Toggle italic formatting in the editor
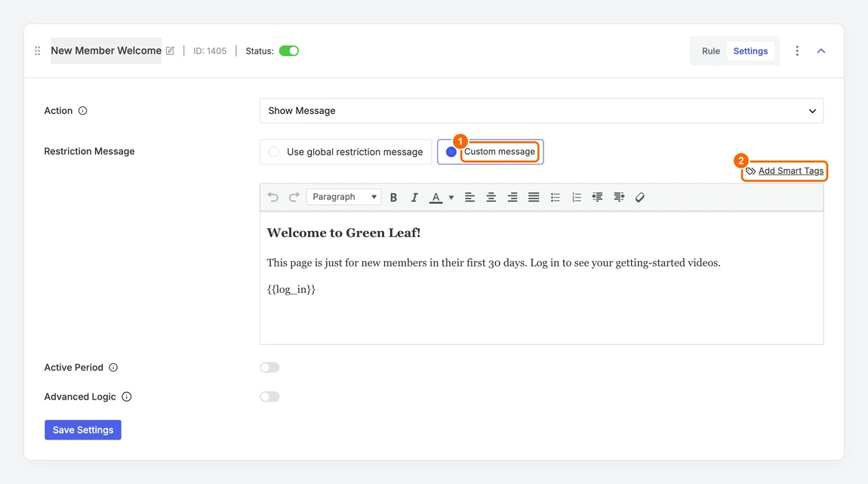 point(414,197)
